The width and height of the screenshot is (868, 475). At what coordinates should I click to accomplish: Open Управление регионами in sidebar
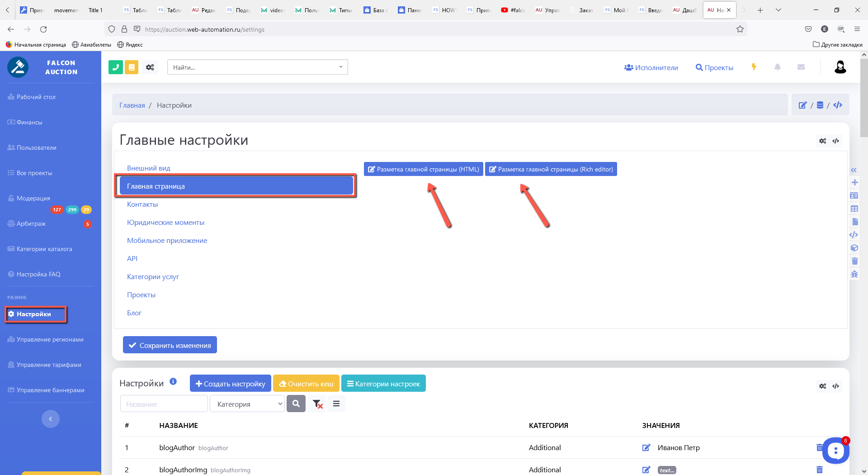(50, 340)
